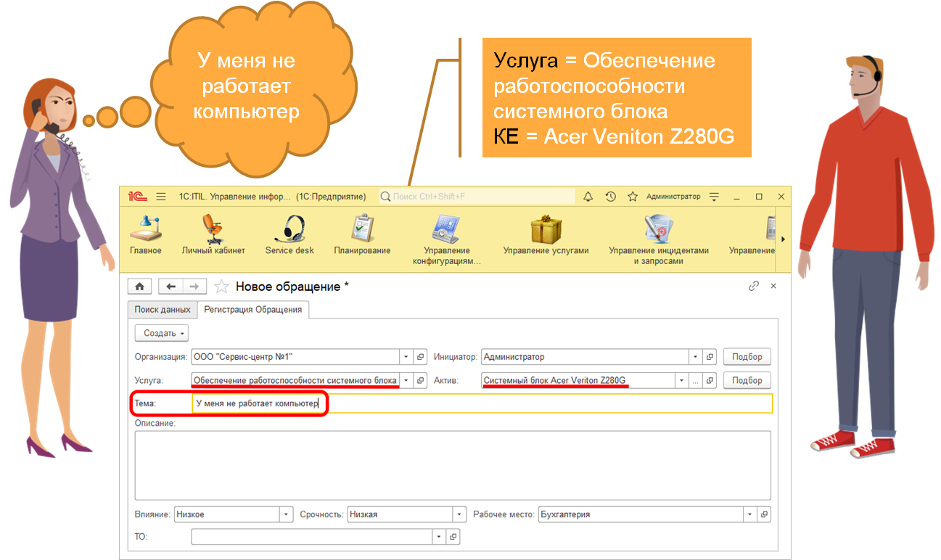Close the Новое обращение form
Image resolution: width=941 pixels, height=560 pixels.
(x=773, y=286)
